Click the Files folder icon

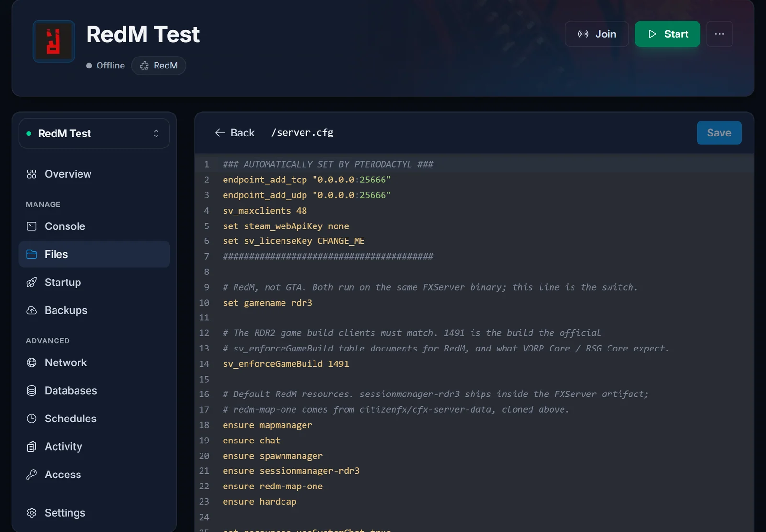(x=32, y=254)
